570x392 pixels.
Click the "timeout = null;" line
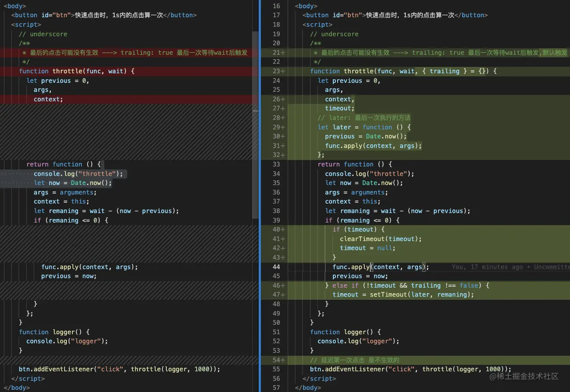pos(368,248)
